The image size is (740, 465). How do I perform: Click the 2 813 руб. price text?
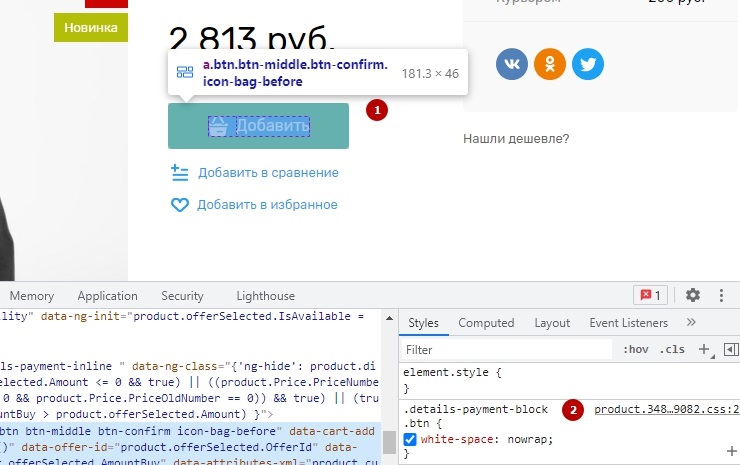click(x=252, y=38)
